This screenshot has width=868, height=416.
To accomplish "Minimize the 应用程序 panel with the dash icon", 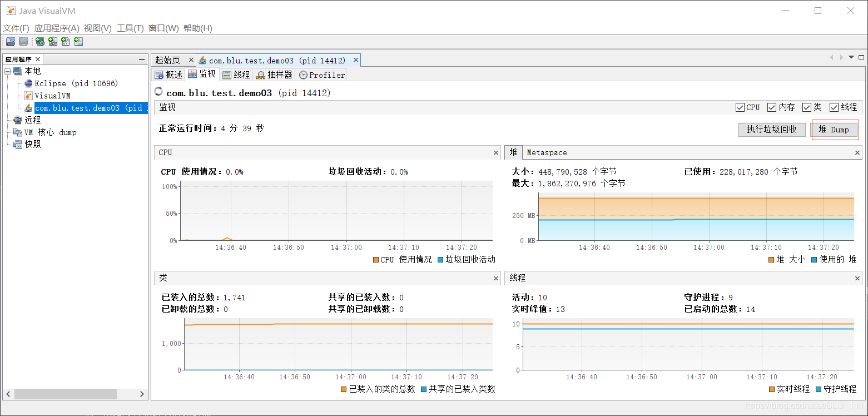I will coord(142,60).
